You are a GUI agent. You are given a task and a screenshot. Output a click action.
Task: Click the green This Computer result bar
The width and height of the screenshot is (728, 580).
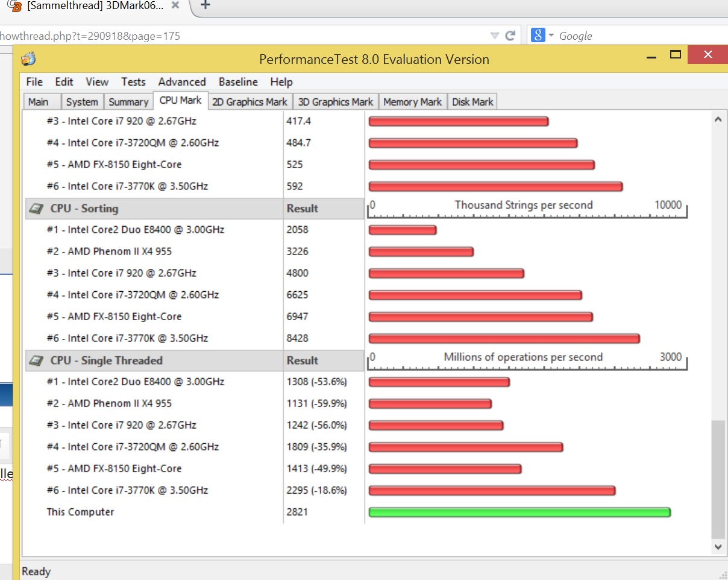pos(519,512)
